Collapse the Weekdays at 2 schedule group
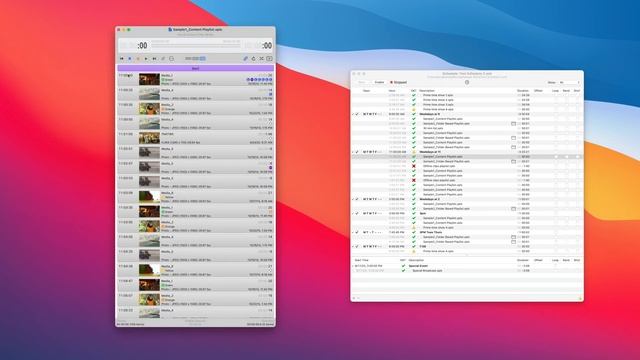This screenshot has height=360, width=640. coord(353,199)
